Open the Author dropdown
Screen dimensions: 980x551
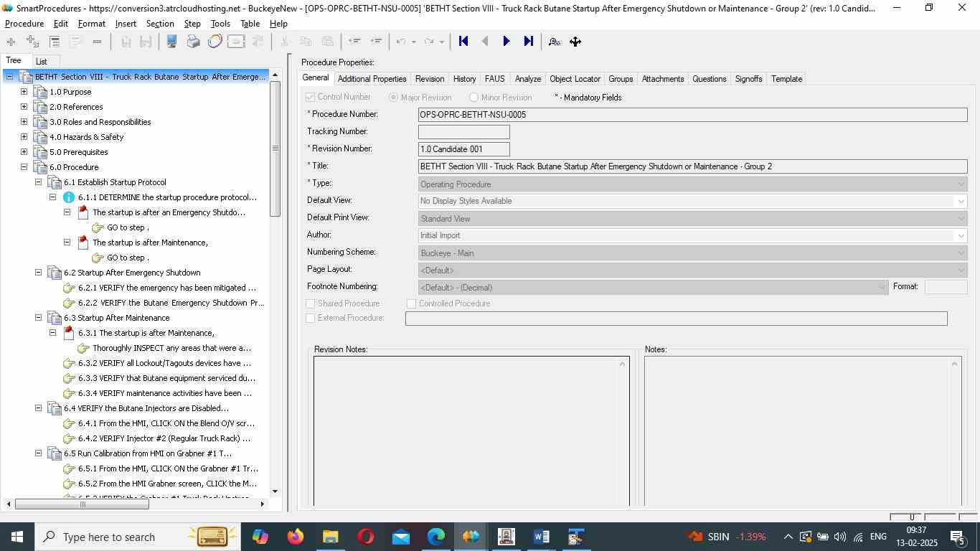693,236
